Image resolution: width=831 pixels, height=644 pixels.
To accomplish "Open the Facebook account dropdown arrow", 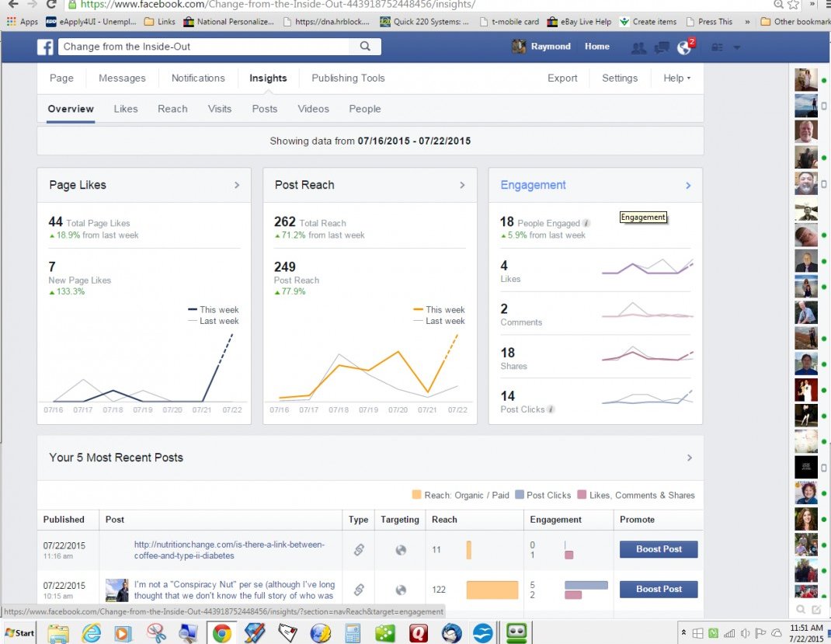I will tap(737, 47).
